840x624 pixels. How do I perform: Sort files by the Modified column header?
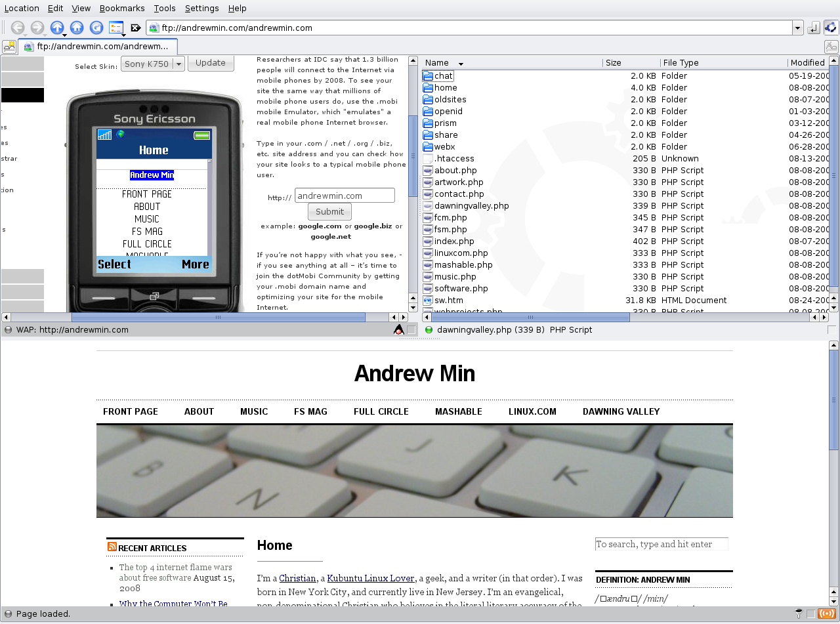[x=808, y=63]
